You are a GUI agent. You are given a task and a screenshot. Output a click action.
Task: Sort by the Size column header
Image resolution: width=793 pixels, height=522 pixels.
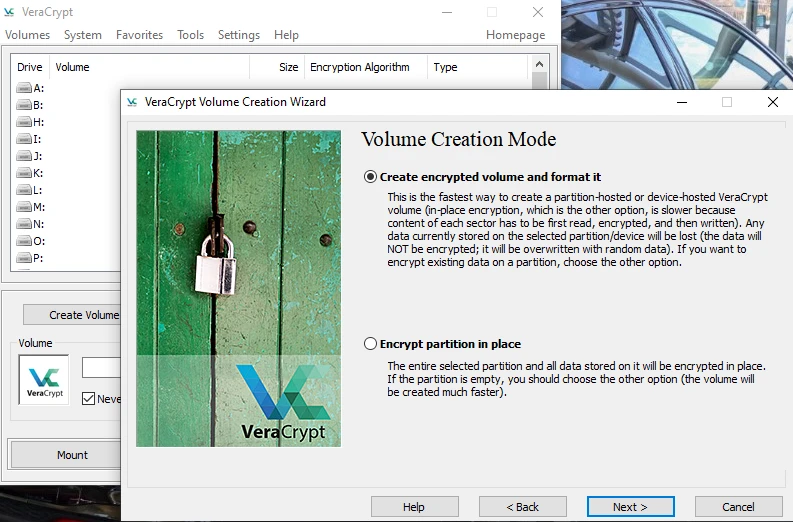[x=277, y=67]
